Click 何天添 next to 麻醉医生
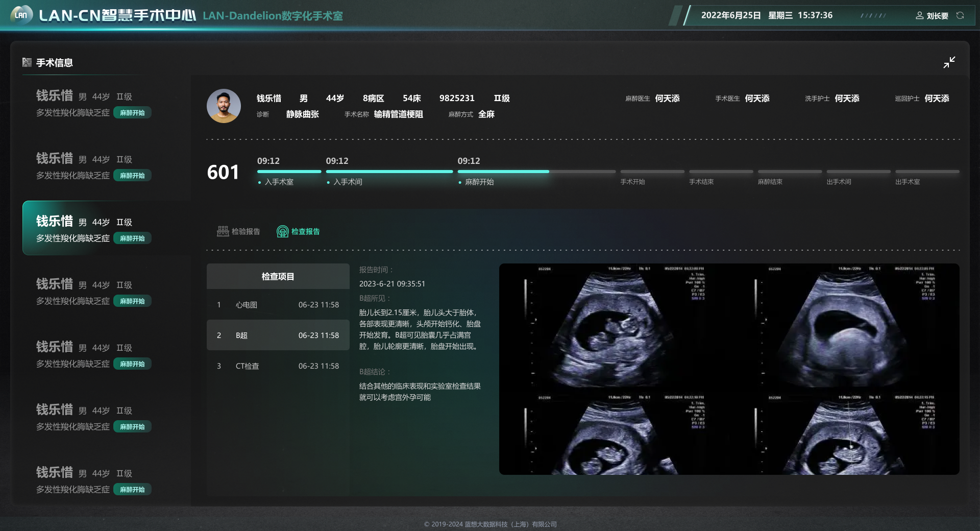The height and width of the screenshot is (531, 980). 668,98
